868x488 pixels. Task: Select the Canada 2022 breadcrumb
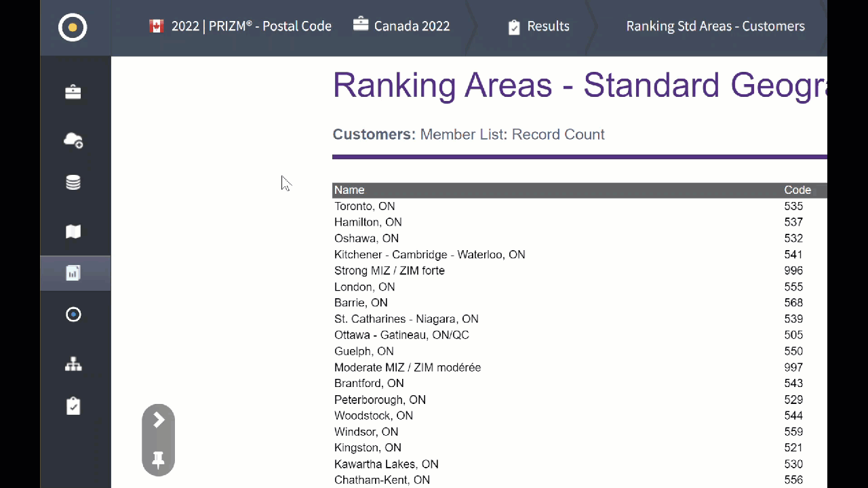[412, 26]
